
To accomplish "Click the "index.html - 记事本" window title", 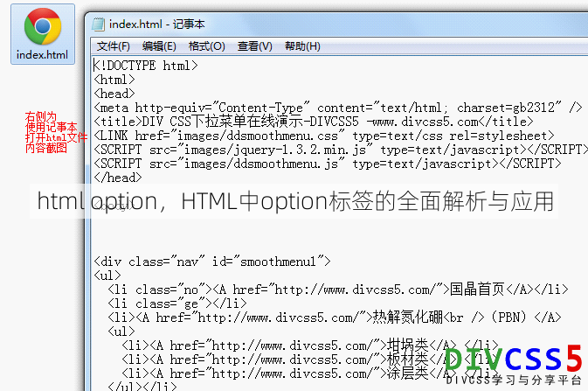I will [156, 24].
